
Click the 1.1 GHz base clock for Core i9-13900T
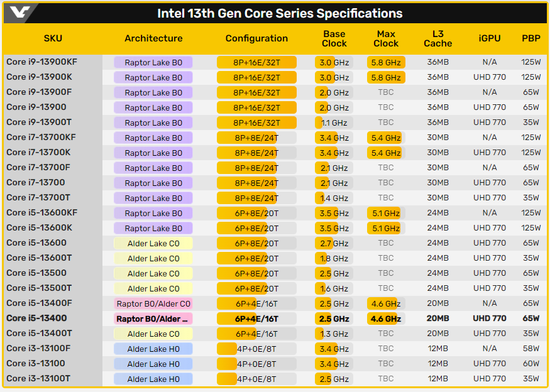pos(334,123)
